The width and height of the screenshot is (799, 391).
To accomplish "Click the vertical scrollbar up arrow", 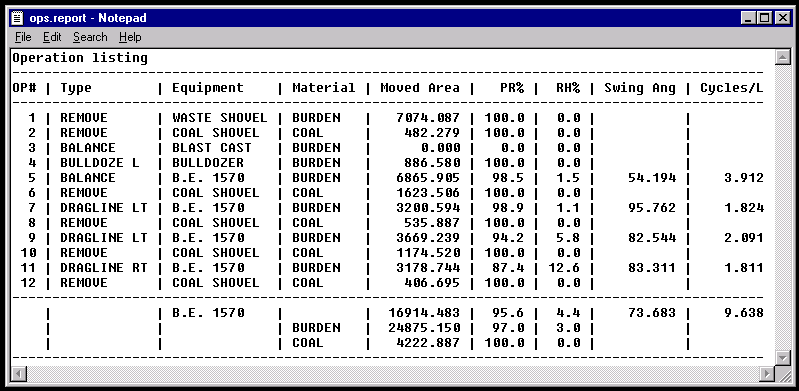I will 782,57.
